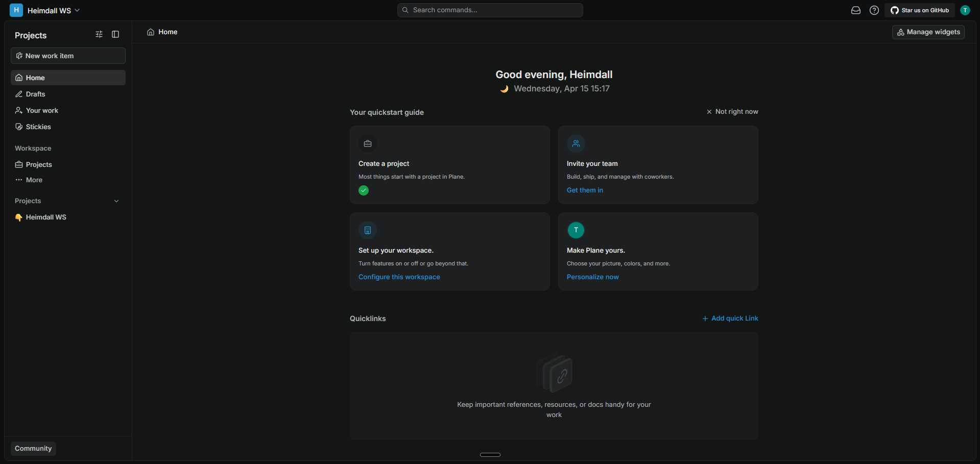980x464 pixels.
Task: Open Drafts from the sidebar
Action: [34, 94]
